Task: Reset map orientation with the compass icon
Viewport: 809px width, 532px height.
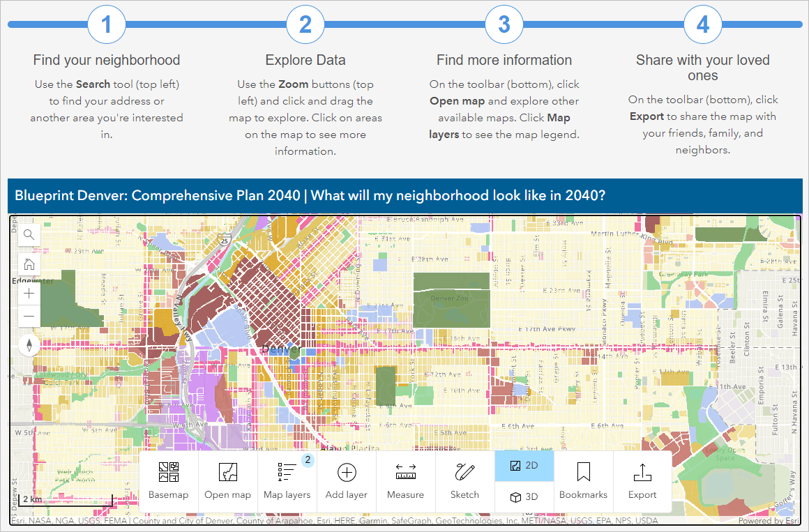Action: (x=28, y=345)
